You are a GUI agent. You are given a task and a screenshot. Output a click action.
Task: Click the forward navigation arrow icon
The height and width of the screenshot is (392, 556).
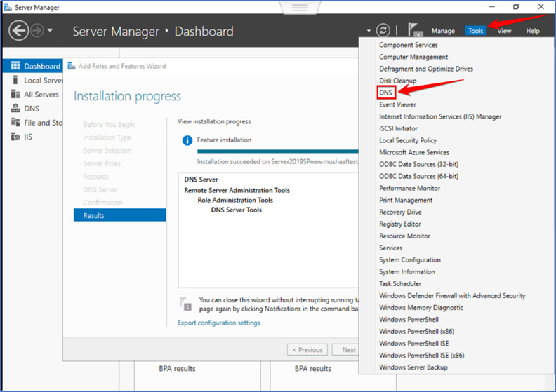pyautogui.click(x=37, y=31)
